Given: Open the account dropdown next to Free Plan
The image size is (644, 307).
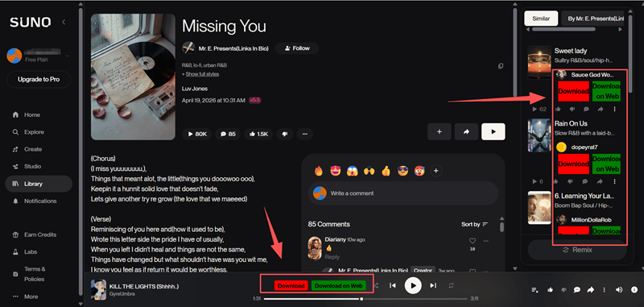Looking at the screenshot, I should coord(68,56).
